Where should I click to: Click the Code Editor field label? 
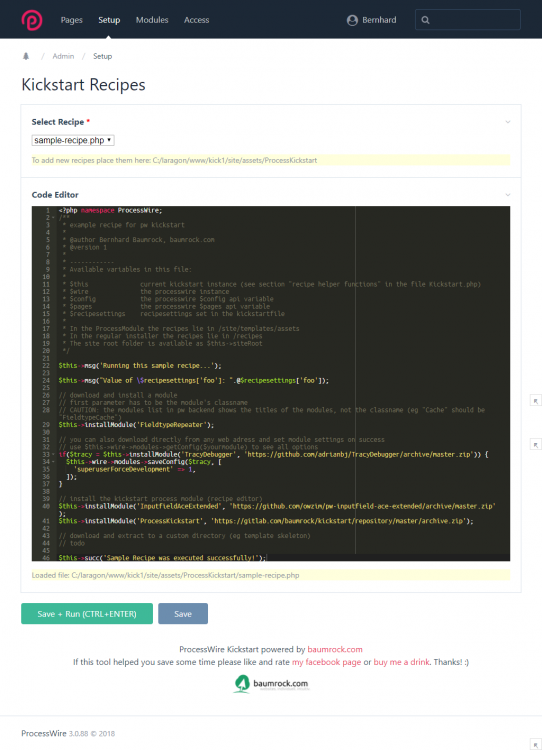pyautogui.click(x=55, y=195)
